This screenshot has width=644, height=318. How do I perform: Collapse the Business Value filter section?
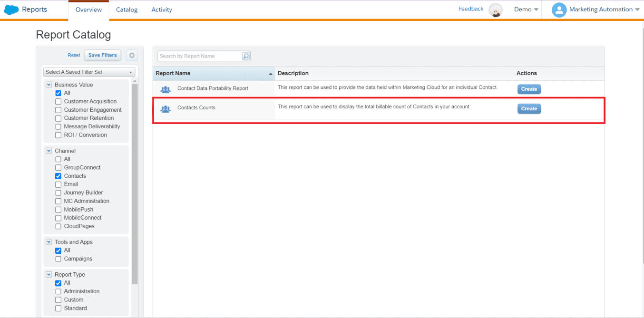[x=49, y=85]
